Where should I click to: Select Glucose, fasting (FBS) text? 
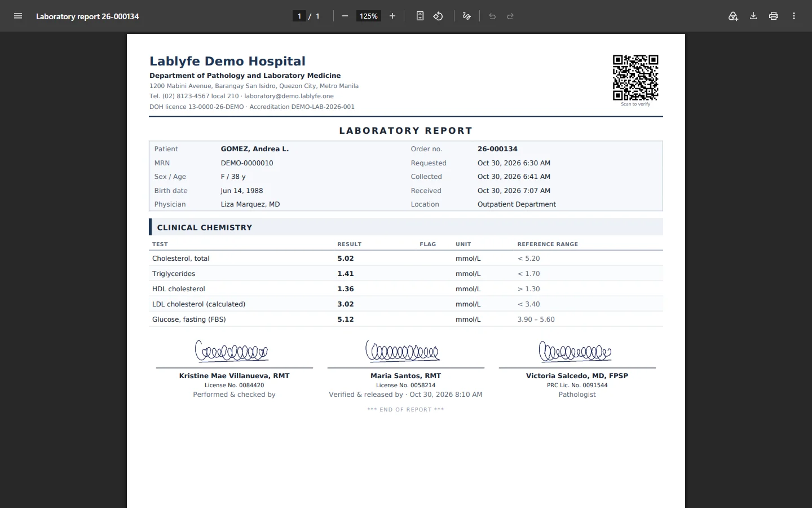189,319
